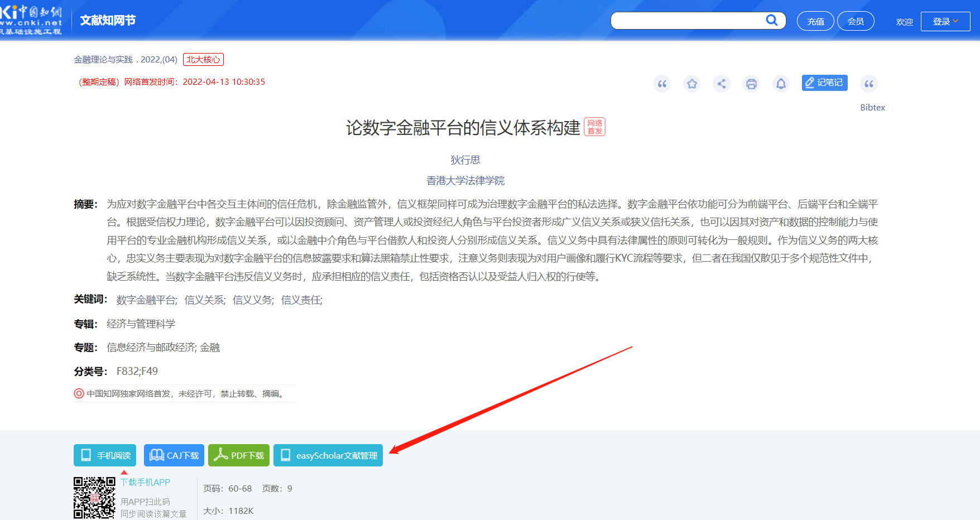Click the 网络首发 badge beside title
This screenshot has width=980, height=520.
(x=594, y=127)
